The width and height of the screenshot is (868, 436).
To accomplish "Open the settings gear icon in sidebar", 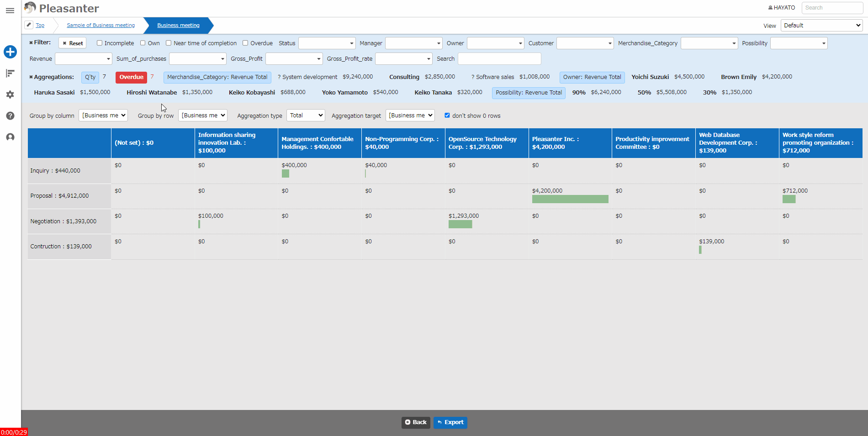I will [10, 95].
